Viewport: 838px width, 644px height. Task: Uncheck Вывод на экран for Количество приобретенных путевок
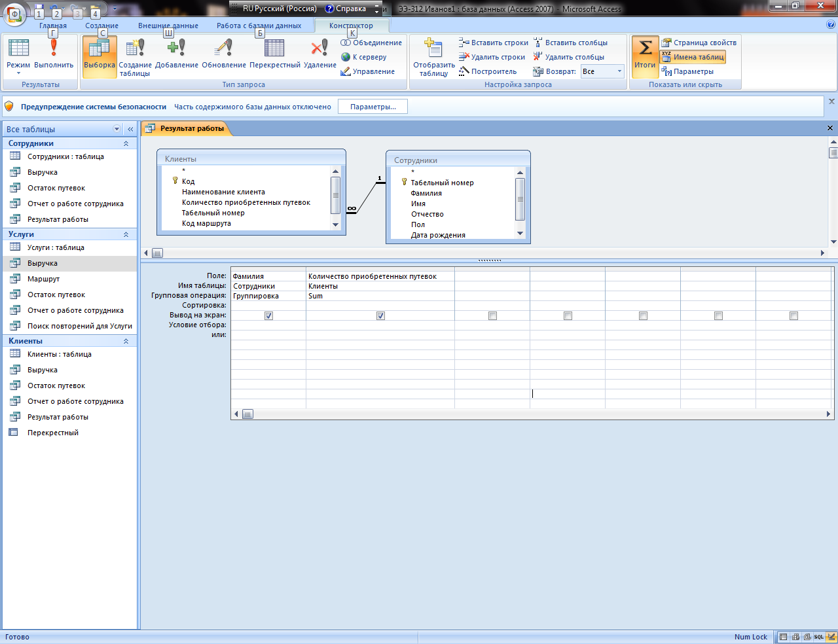[x=380, y=315]
